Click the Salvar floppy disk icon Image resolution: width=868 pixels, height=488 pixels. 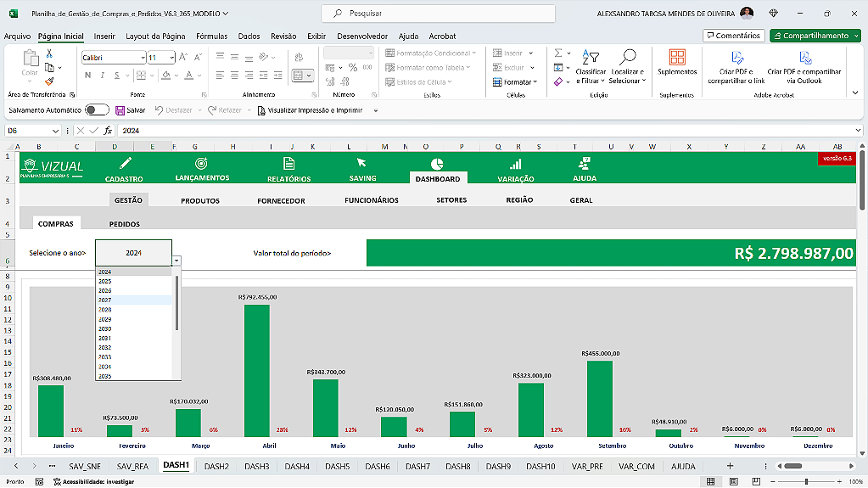(120, 110)
